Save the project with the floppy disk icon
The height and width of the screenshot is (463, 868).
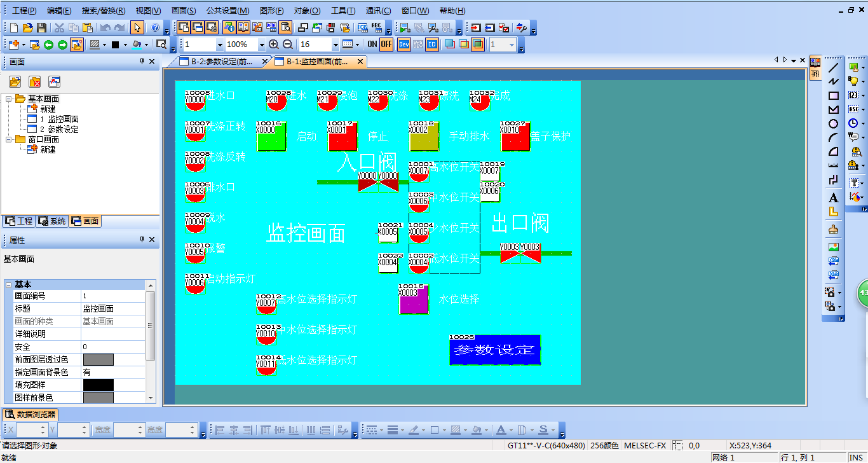(41, 27)
